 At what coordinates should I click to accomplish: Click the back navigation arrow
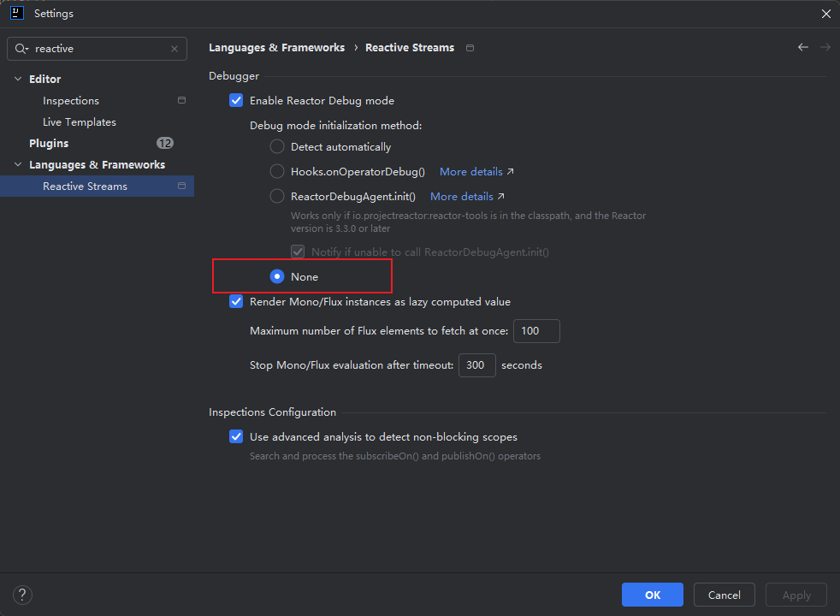[x=802, y=48]
